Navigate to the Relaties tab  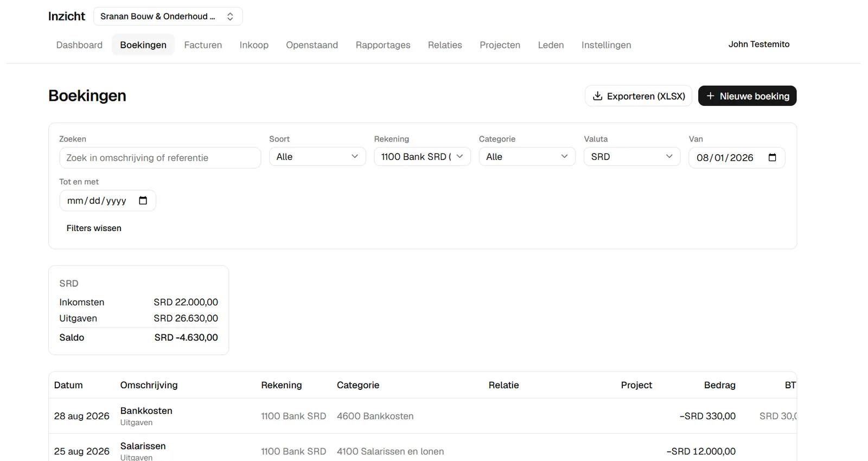(x=445, y=45)
